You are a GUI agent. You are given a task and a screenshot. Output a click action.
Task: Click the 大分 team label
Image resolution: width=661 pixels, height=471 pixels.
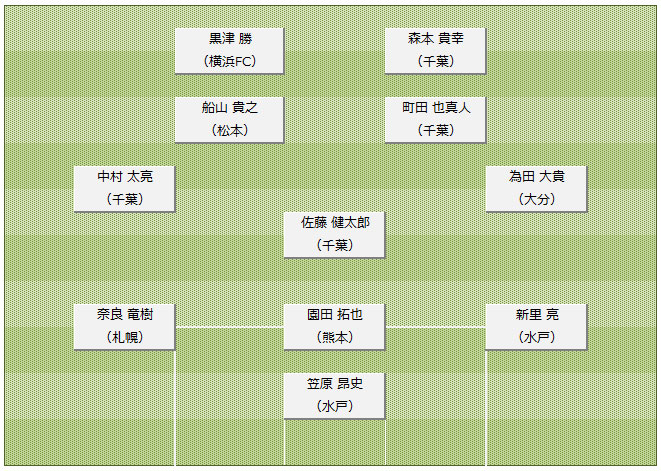[x=536, y=199]
